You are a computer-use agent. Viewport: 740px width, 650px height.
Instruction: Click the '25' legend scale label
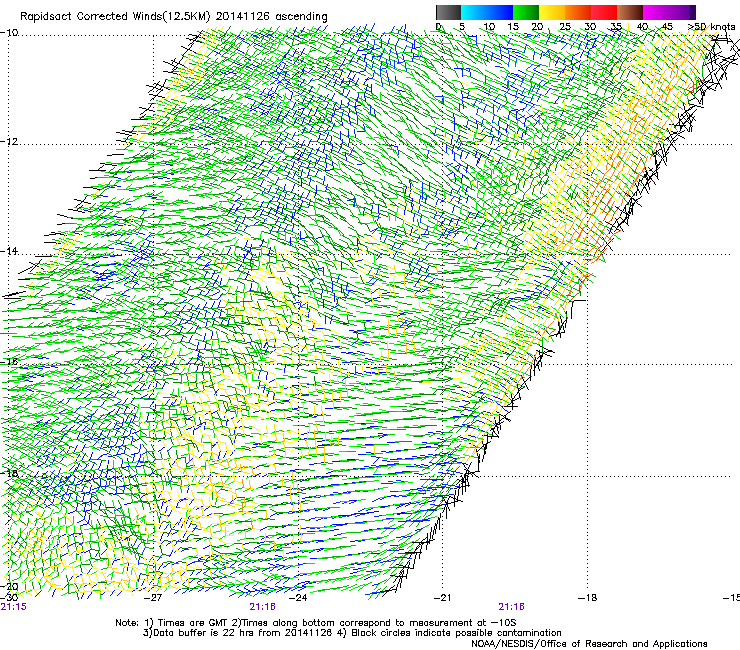click(x=564, y=27)
